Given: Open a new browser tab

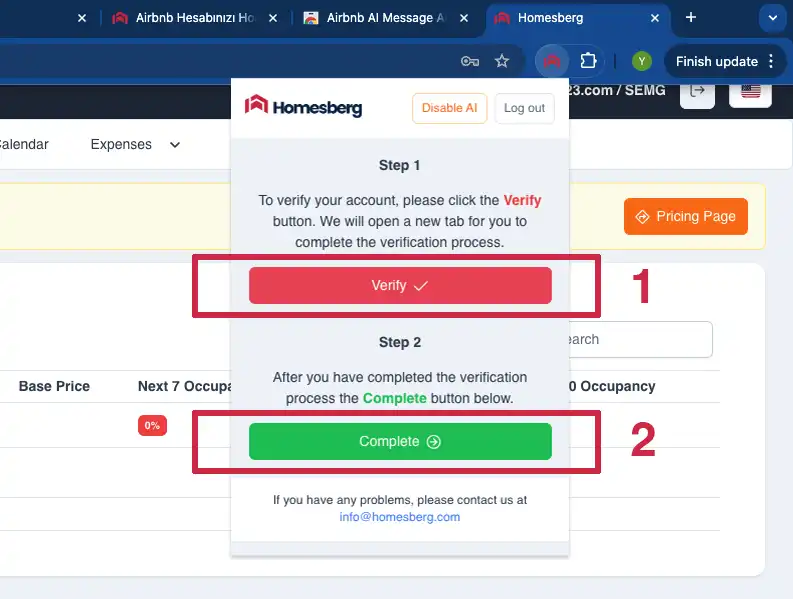Looking at the screenshot, I should [690, 18].
